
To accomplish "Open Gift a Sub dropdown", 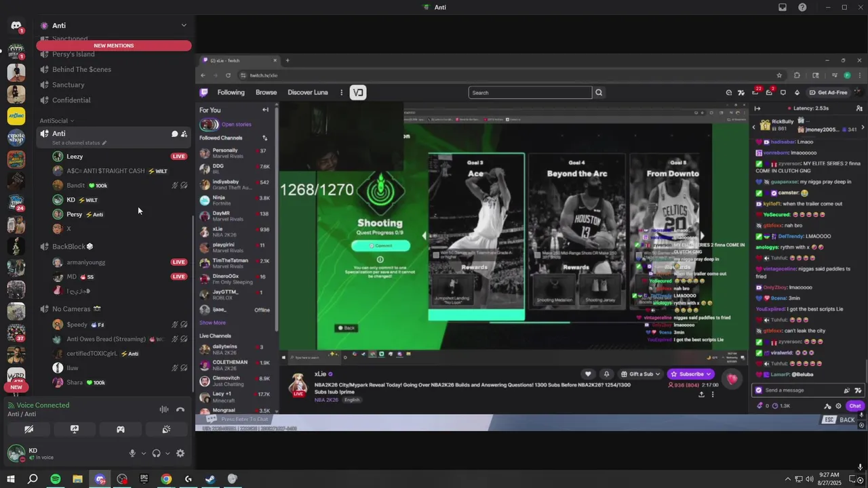I will 639,374.
